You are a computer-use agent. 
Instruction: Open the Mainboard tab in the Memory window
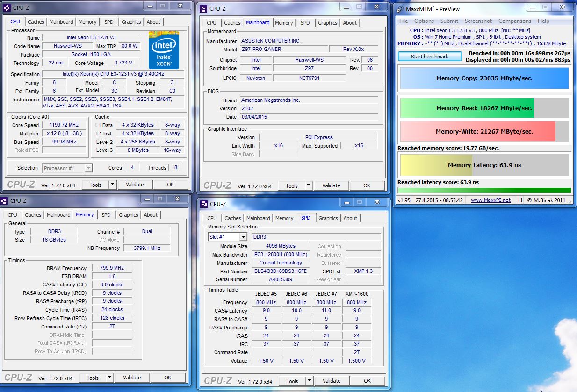[x=58, y=215]
